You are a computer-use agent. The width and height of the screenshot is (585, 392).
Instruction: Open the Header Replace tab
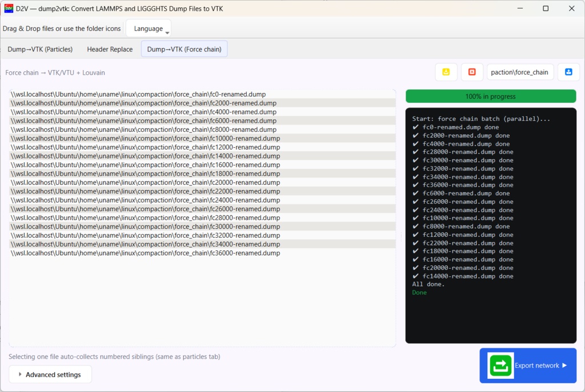pyautogui.click(x=110, y=49)
